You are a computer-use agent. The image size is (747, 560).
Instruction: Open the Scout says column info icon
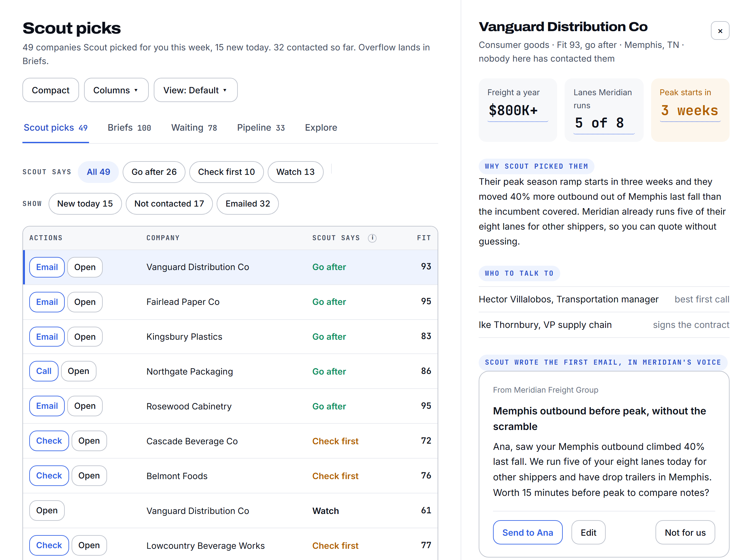(372, 238)
